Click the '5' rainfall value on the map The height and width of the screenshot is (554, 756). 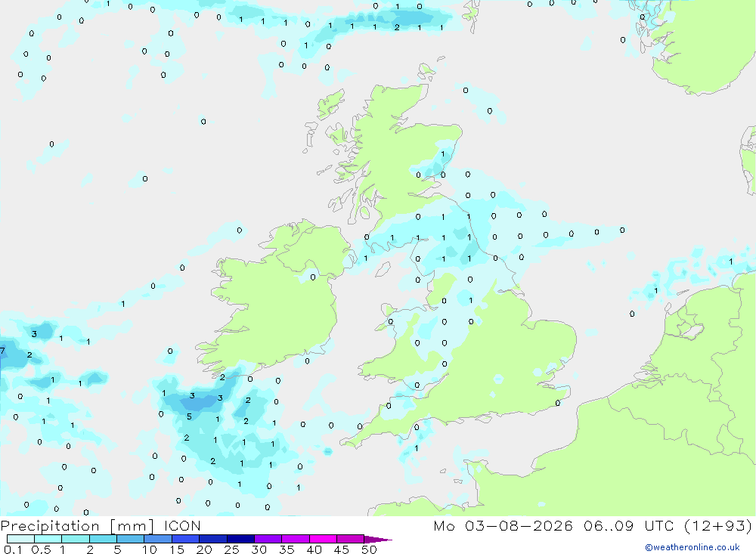pos(189,416)
